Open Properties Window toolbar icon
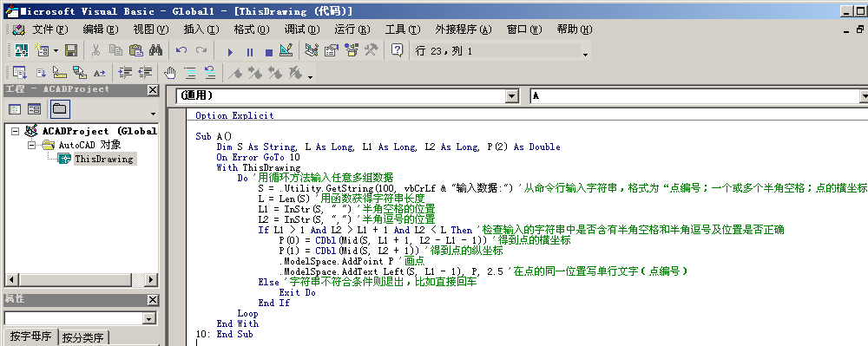868x346 pixels. (331, 51)
